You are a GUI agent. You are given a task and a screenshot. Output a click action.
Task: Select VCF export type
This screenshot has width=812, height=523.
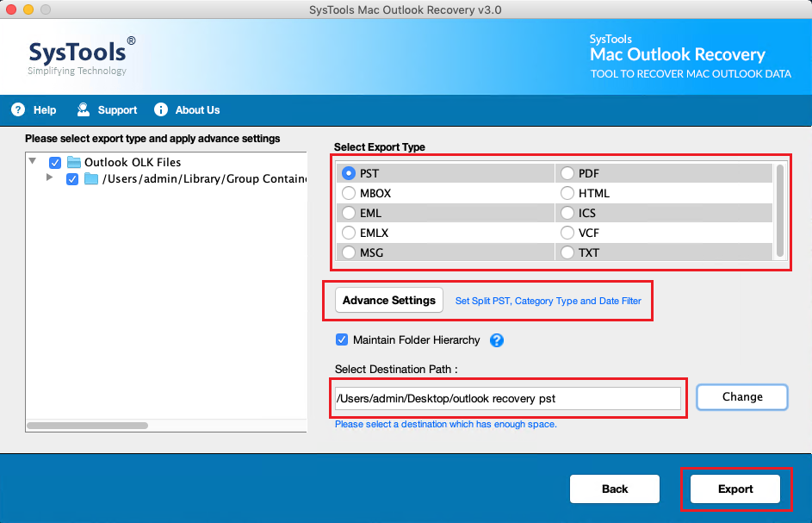(567, 233)
